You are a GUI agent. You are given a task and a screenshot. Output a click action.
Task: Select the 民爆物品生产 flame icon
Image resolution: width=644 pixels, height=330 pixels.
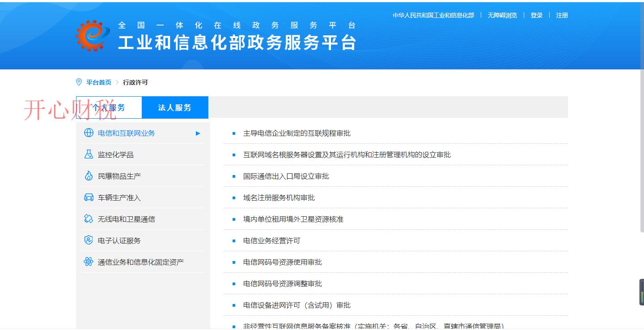pos(87,176)
